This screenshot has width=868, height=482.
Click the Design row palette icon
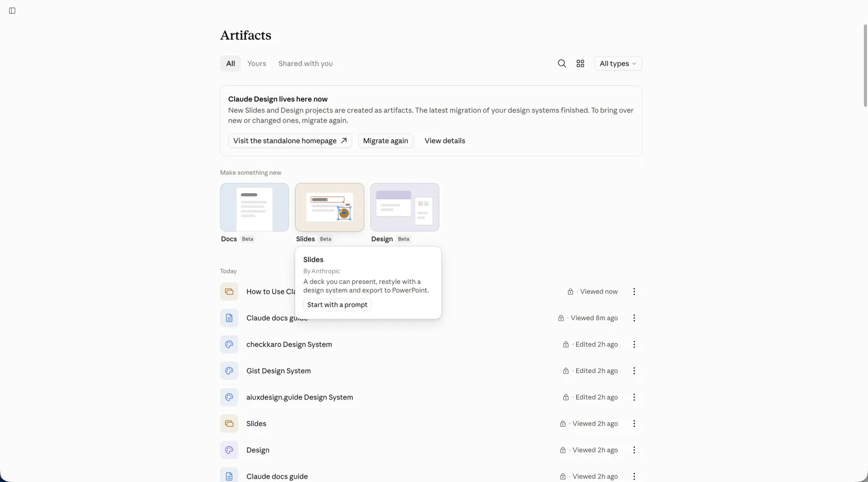coord(229,450)
